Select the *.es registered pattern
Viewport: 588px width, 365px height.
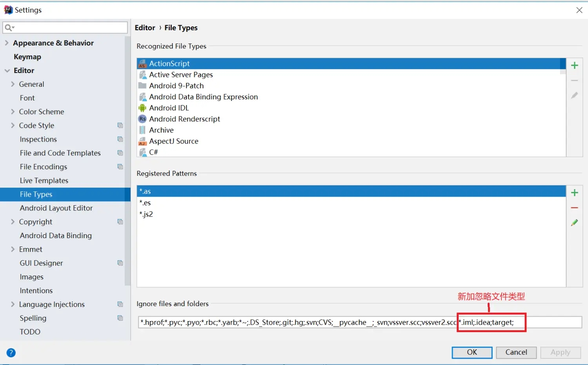(351, 203)
